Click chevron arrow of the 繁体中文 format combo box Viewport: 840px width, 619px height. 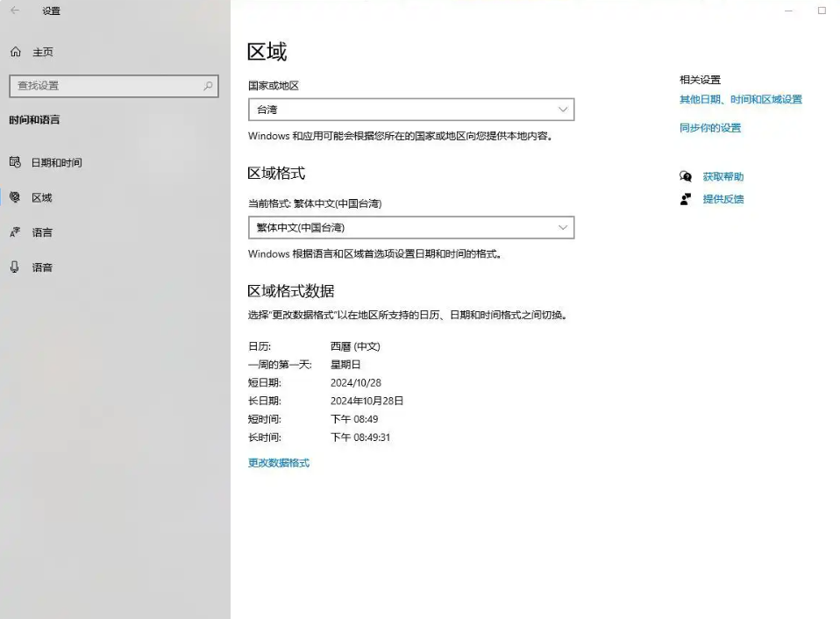563,228
